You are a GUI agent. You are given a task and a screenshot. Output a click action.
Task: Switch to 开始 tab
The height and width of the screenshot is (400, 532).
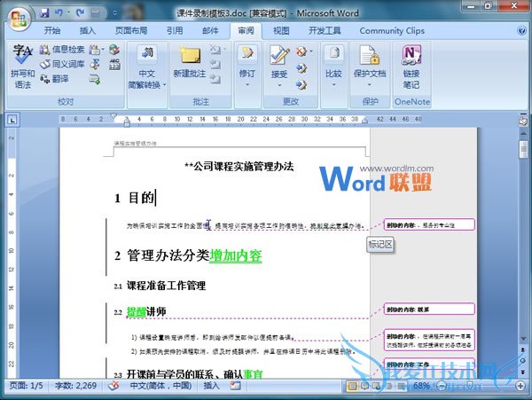[52, 31]
